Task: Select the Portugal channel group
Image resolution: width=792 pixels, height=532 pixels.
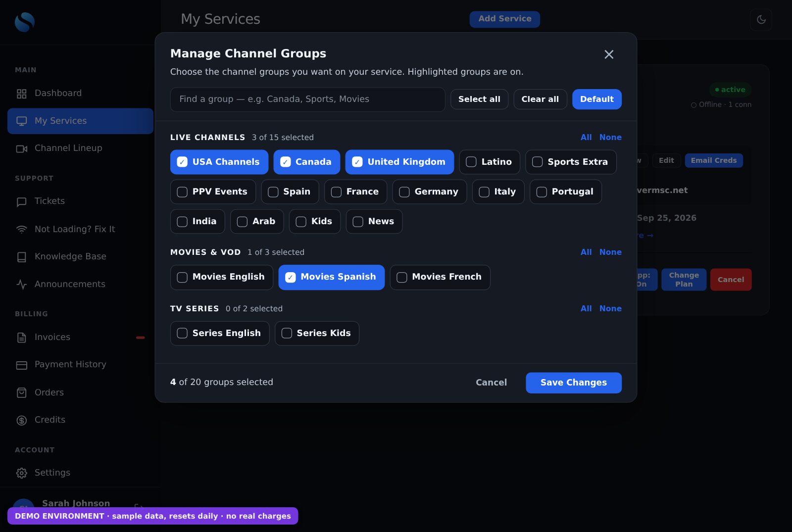Action: [566, 192]
